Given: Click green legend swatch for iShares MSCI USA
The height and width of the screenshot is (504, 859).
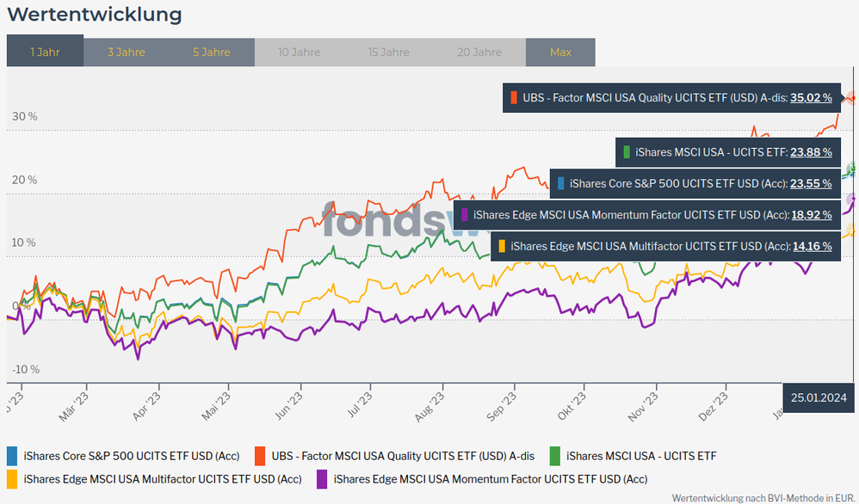Looking at the screenshot, I should tap(554, 456).
